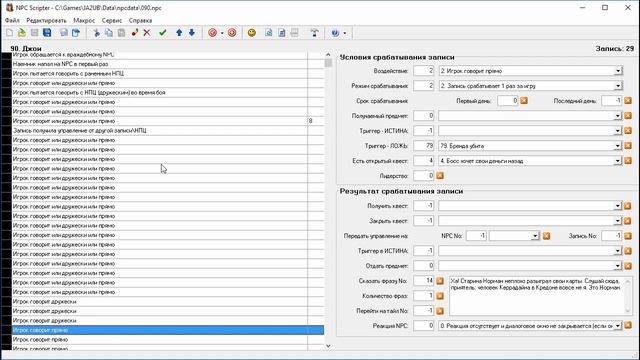Viewport: 640px width, 360px height.
Task: Select row 'Наемник напал на NPC в первый раз'
Action: [x=168, y=64]
